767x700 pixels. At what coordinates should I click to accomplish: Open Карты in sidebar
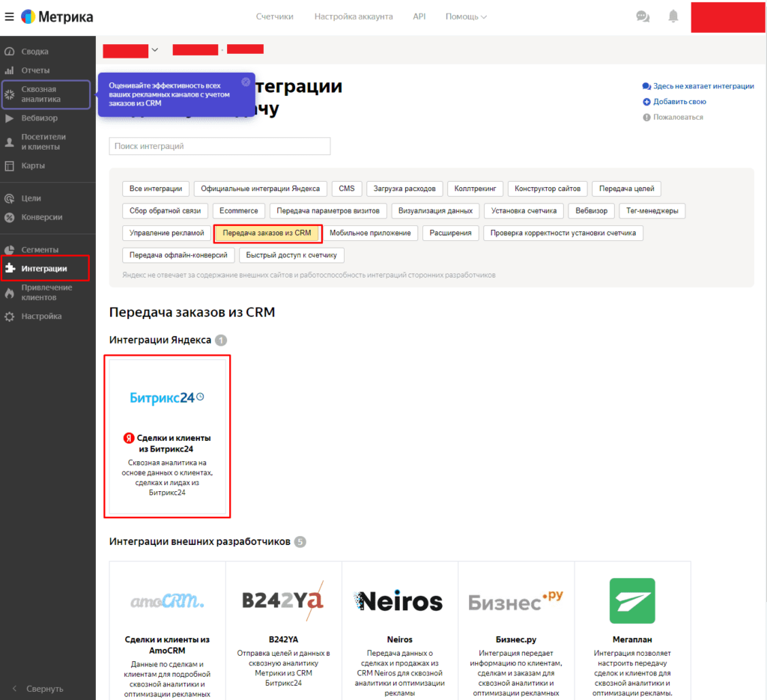pos(33,165)
